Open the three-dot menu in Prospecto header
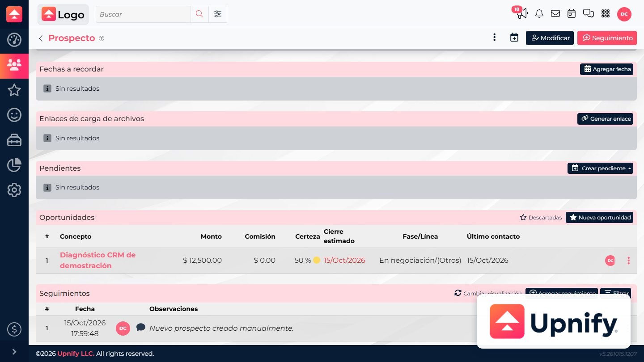Viewport: 644px width, 362px height. coord(494,38)
